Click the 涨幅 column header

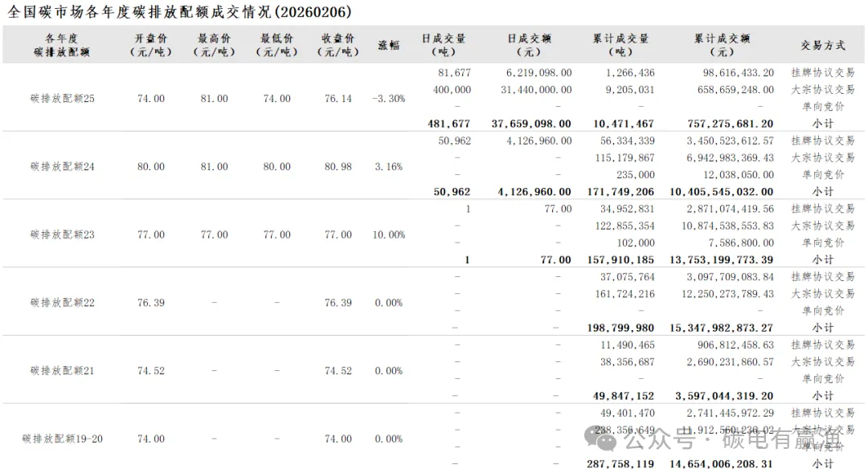click(x=389, y=45)
